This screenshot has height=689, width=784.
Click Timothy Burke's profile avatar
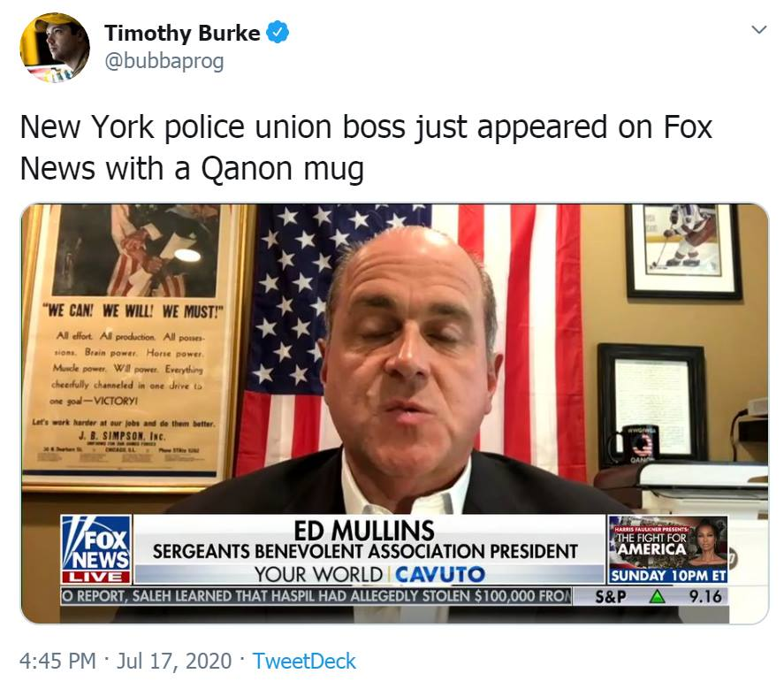(55, 48)
